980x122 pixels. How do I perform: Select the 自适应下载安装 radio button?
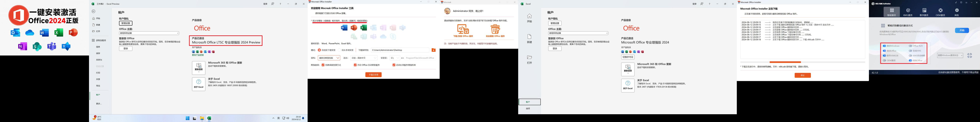pyautogui.click(x=319, y=50)
